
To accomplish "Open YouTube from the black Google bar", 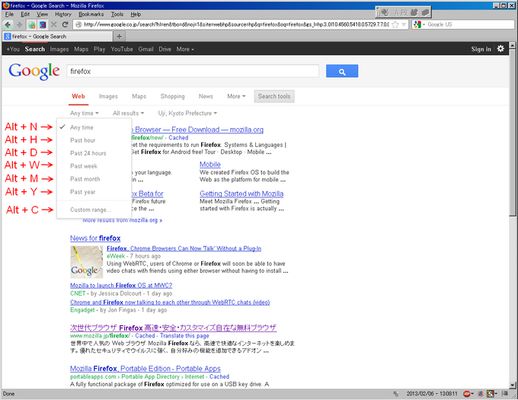I will click(122, 49).
